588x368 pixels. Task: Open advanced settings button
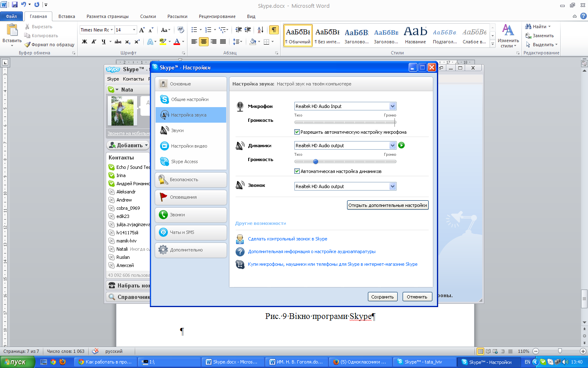(x=388, y=205)
